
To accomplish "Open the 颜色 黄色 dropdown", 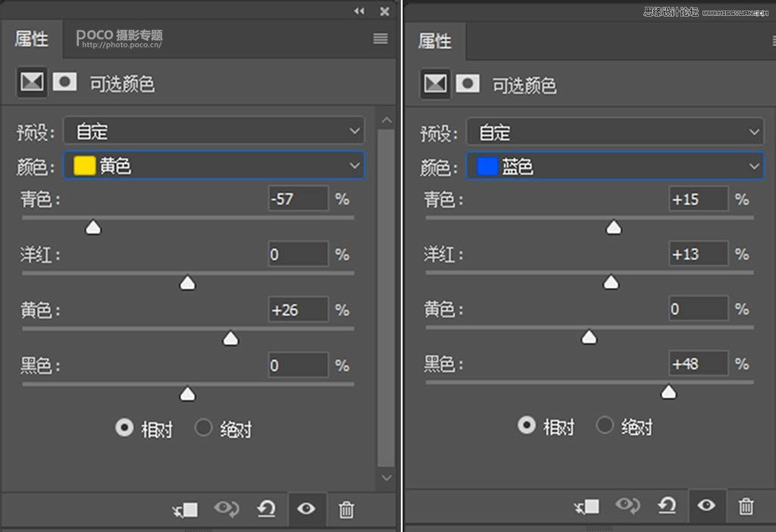I will pos(213,166).
